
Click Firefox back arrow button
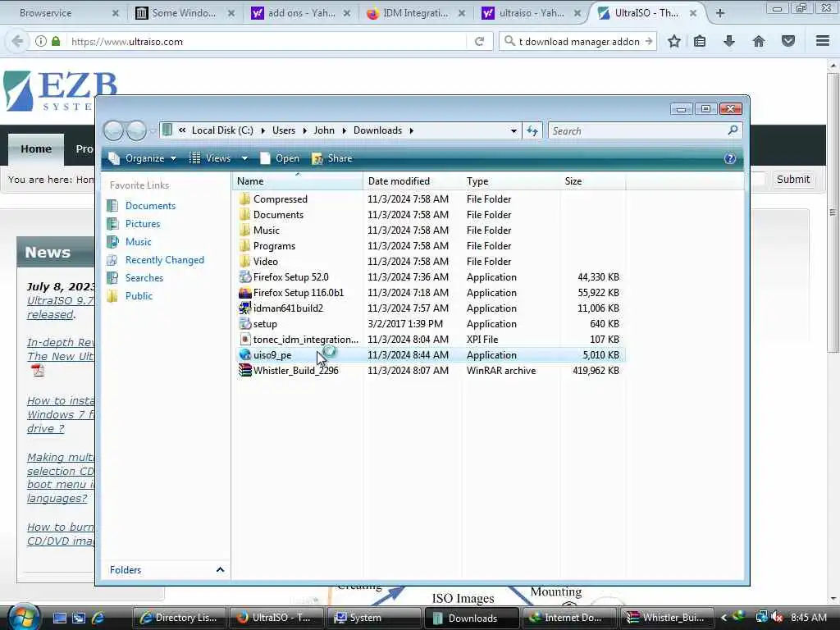point(17,41)
